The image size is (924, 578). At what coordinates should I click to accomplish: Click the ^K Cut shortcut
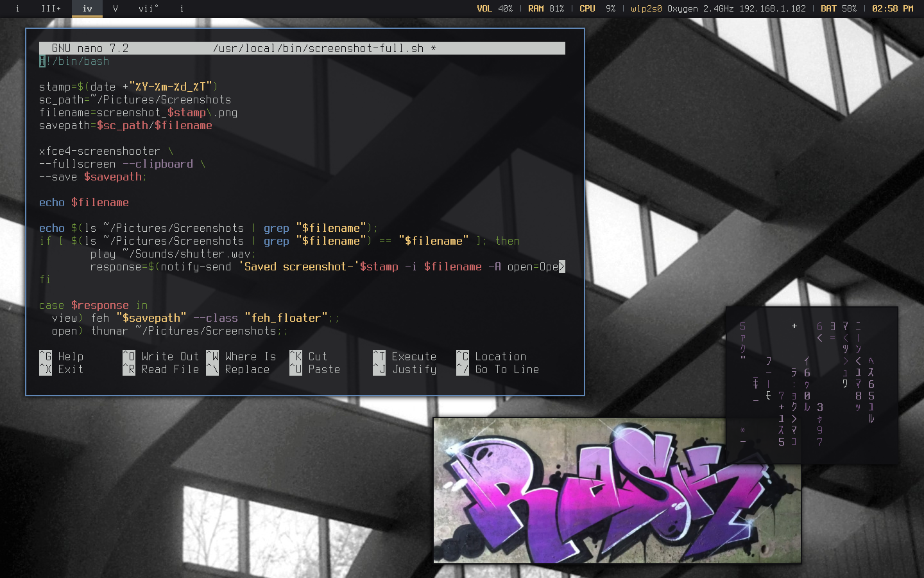point(309,356)
